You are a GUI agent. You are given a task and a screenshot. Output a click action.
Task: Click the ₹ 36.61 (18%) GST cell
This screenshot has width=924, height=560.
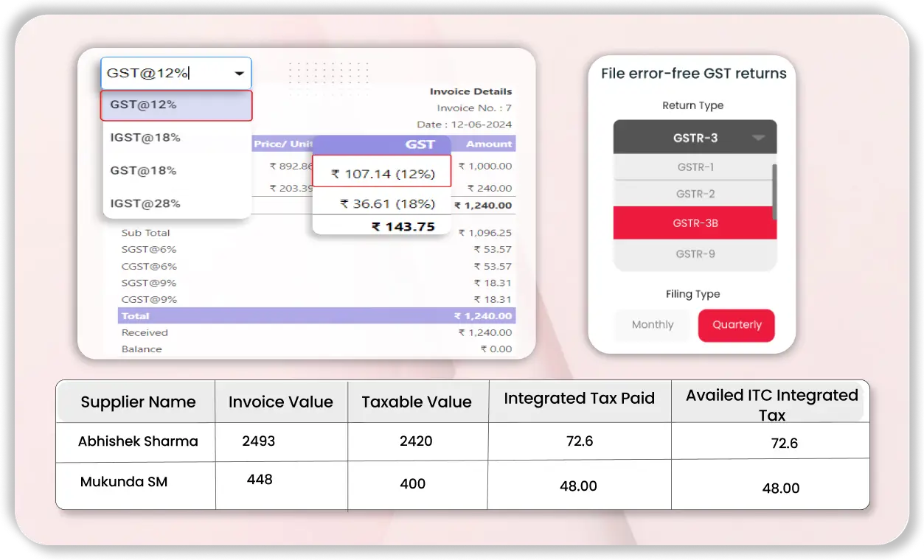[x=381, y=204]
